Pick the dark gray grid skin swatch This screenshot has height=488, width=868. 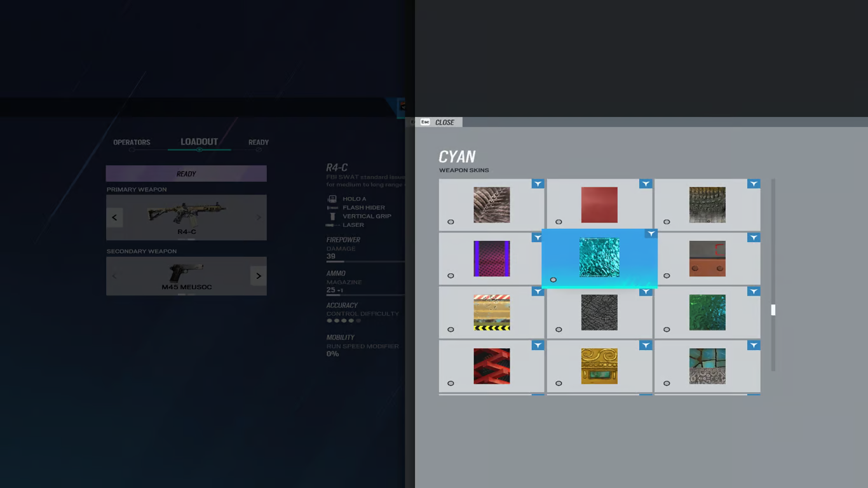point(599,312)
